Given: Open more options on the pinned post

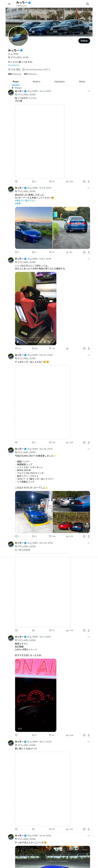Looking at the screenshot, I should click(x=89, y=91).
